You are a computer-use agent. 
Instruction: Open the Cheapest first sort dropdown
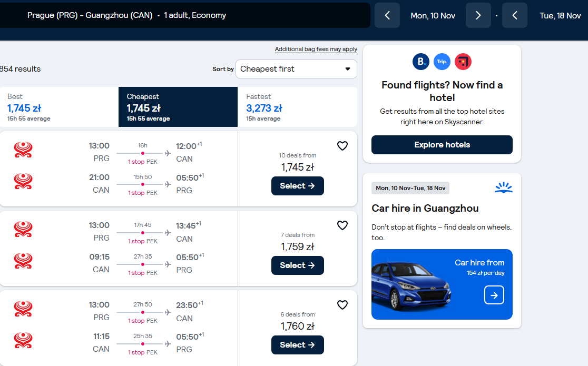point(296,69)
